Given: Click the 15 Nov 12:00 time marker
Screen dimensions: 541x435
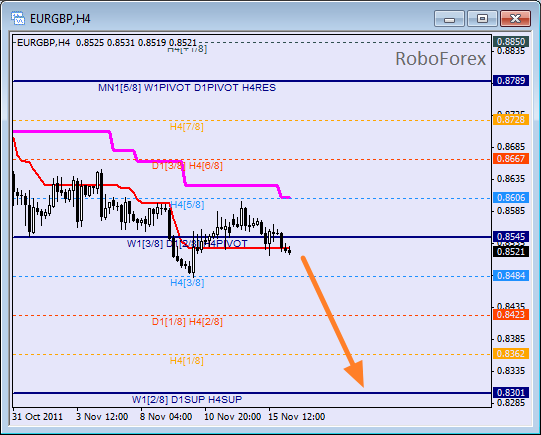Looking at the screenshot, I should click(297, 417).
